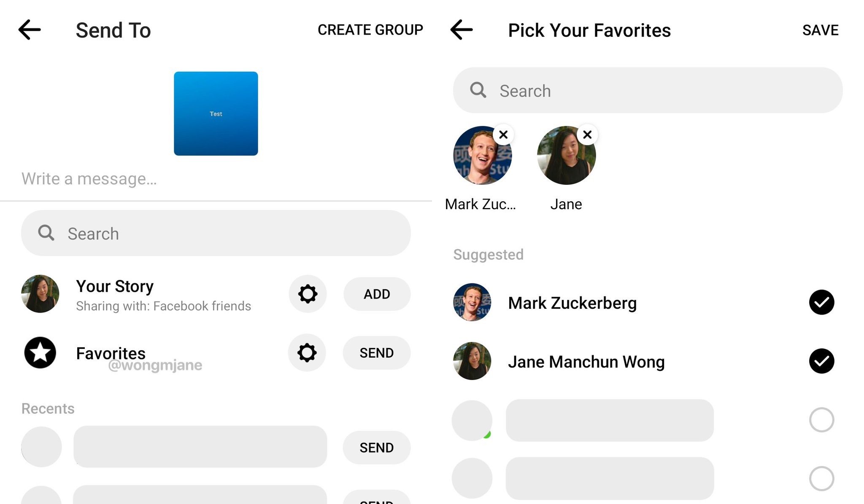864x504 pixels.
Task: Toggle Mark Zuckerberg selection checkmark
Action: [x=821, y=302]
